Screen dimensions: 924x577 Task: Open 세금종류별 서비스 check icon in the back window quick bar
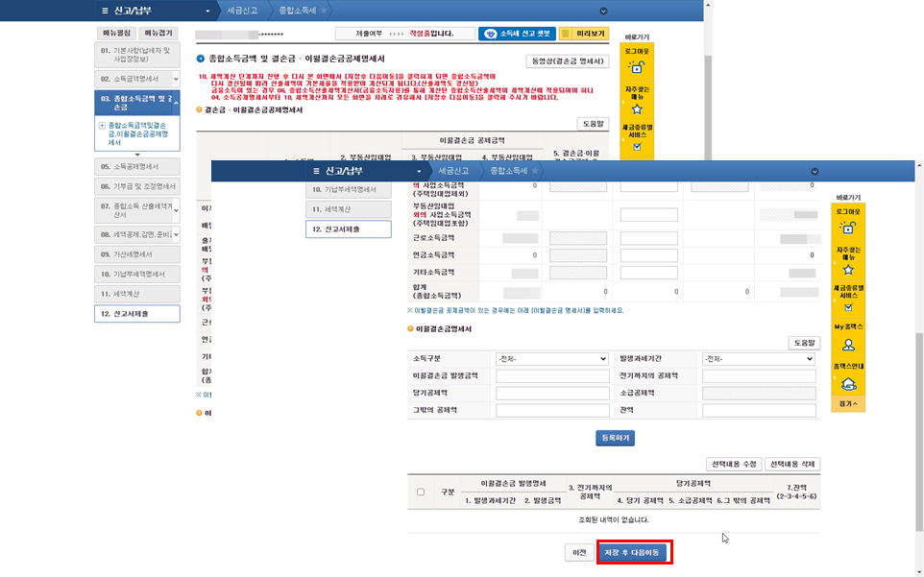coord(637,147)
